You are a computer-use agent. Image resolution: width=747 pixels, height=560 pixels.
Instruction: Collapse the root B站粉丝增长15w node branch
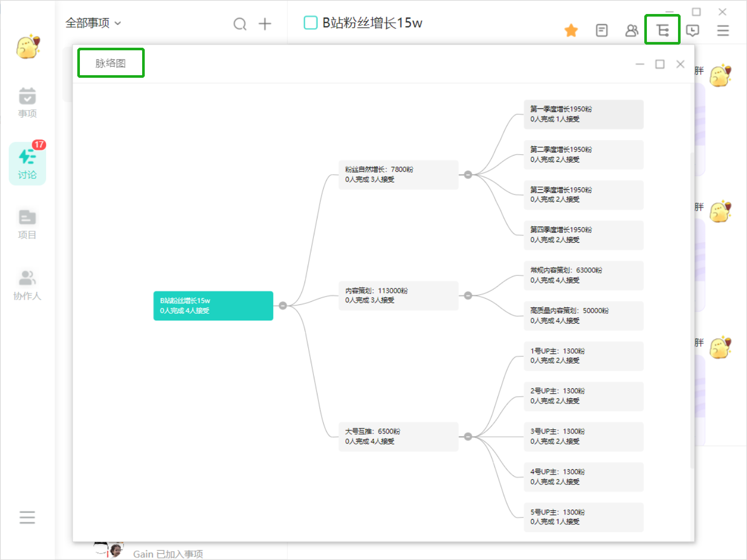pos(283,306)
